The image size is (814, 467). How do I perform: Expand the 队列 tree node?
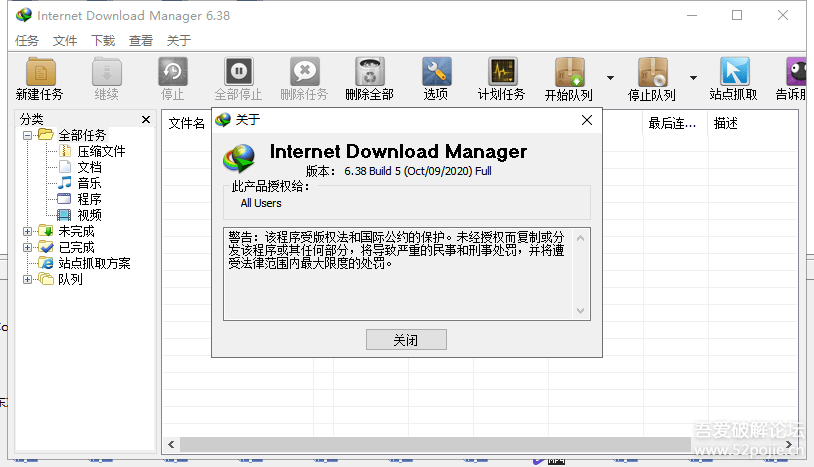coord(28,280)
